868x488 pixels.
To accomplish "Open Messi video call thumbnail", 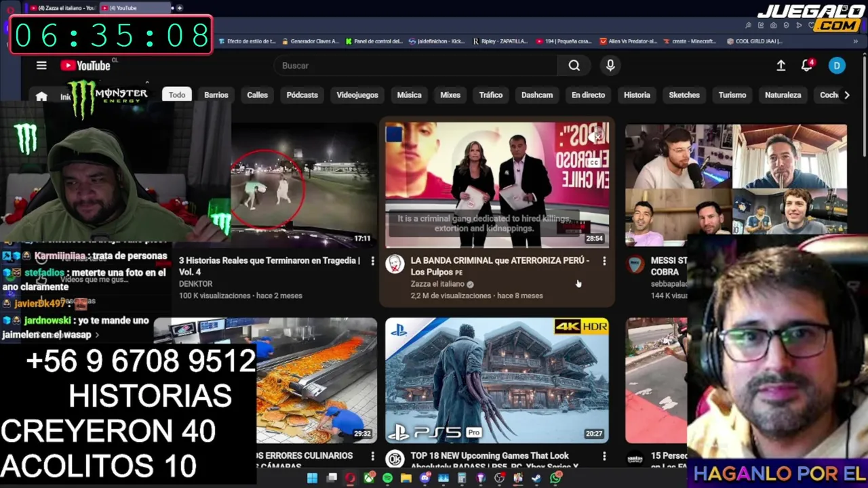I will pos(736,180).
